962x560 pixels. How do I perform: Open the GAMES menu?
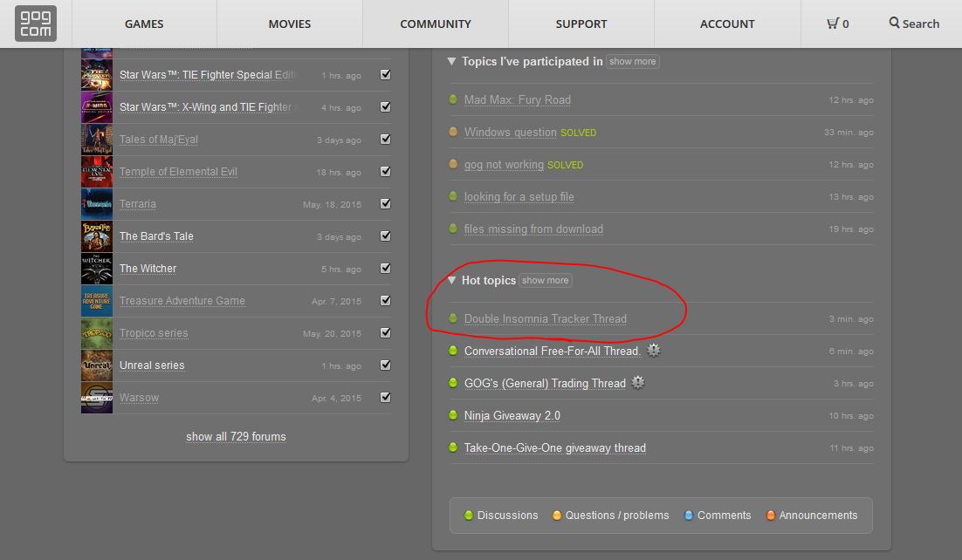click(144, 24)
